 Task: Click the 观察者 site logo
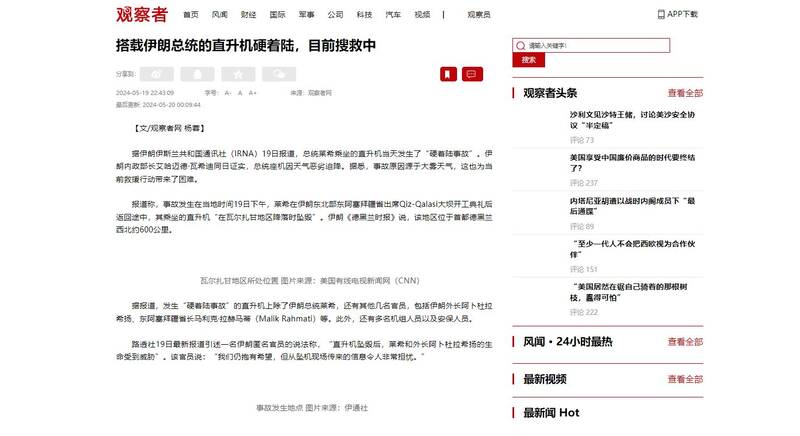point(142,14)
